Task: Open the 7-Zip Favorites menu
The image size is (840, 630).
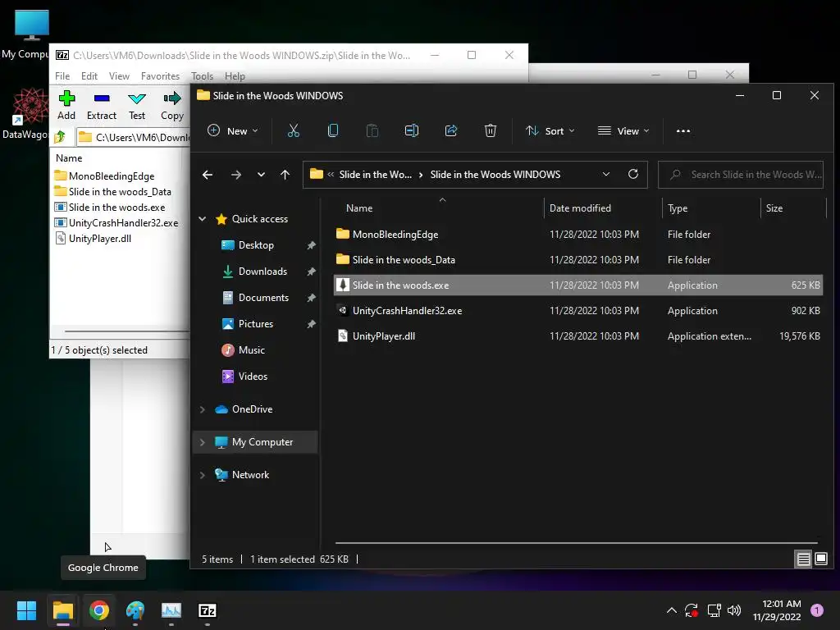Action: [160, 76]
